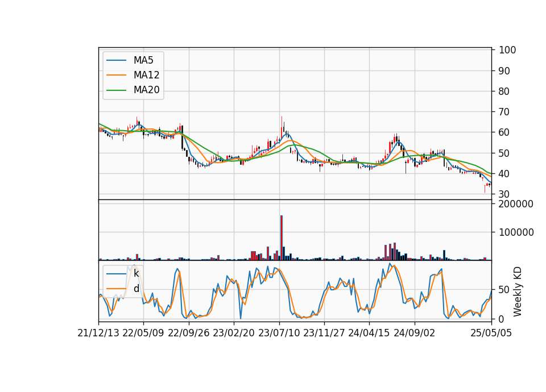Click the 30 price axis label
The height and width of the screenshot is (392, 546).
[504, 194]
